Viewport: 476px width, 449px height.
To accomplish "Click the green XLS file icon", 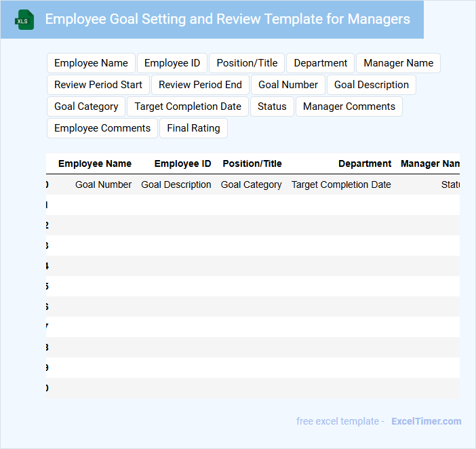I will (25, 20).
